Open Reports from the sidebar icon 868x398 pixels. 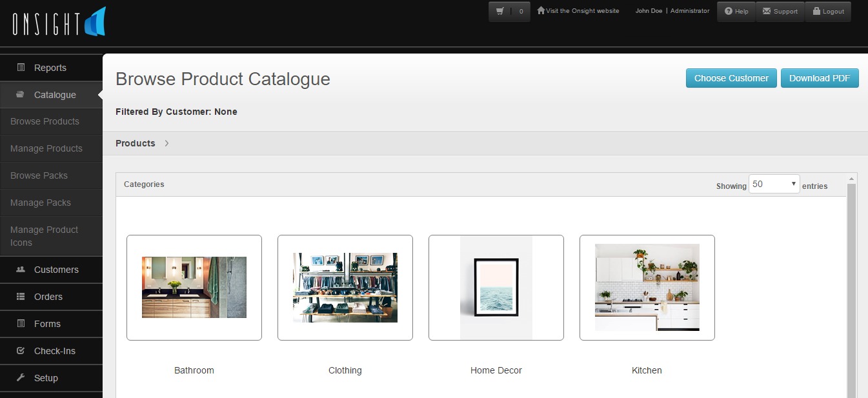pyautogui.click(x=22, y=67)
